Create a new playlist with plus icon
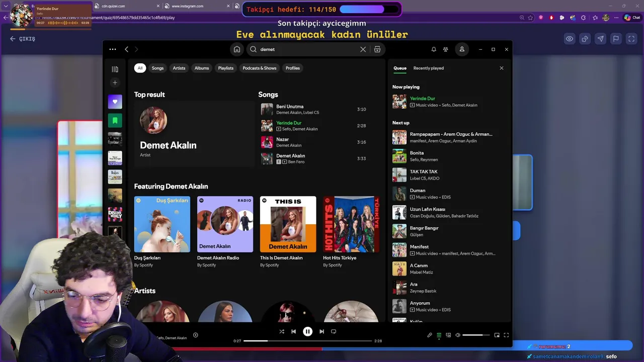This screenshot has height=362, width=644. (x=115, y=82)
